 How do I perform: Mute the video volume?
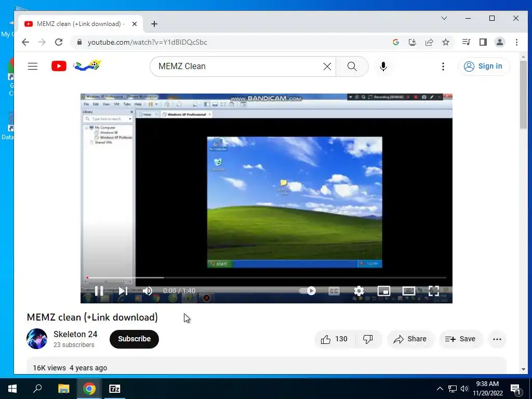pyautogui.click(x=148, y=291)
